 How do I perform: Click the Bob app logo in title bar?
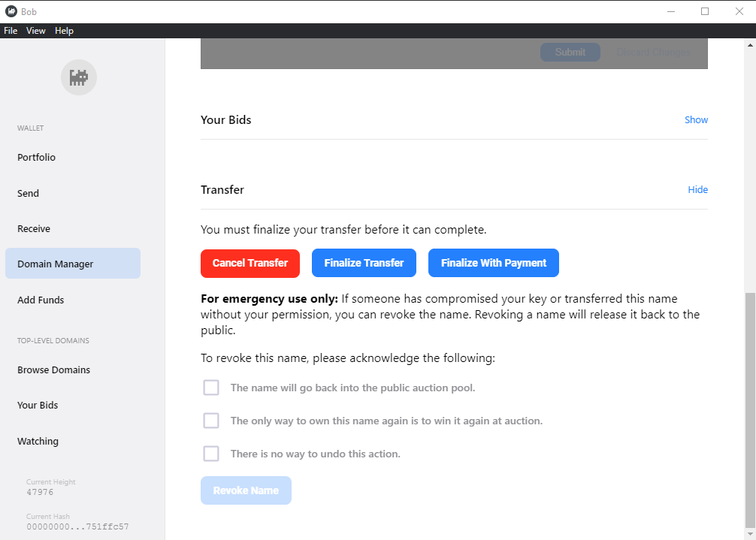[x=11, y=11]
